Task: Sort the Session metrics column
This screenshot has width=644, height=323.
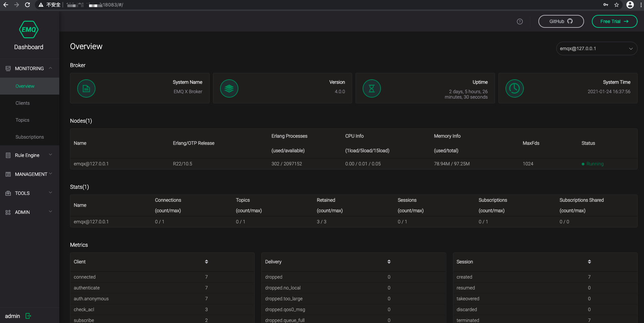Action: click(589, 262)
